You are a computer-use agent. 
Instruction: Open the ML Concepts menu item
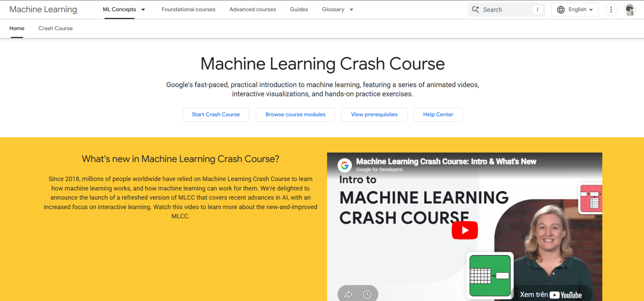click(x=119, y=9)
